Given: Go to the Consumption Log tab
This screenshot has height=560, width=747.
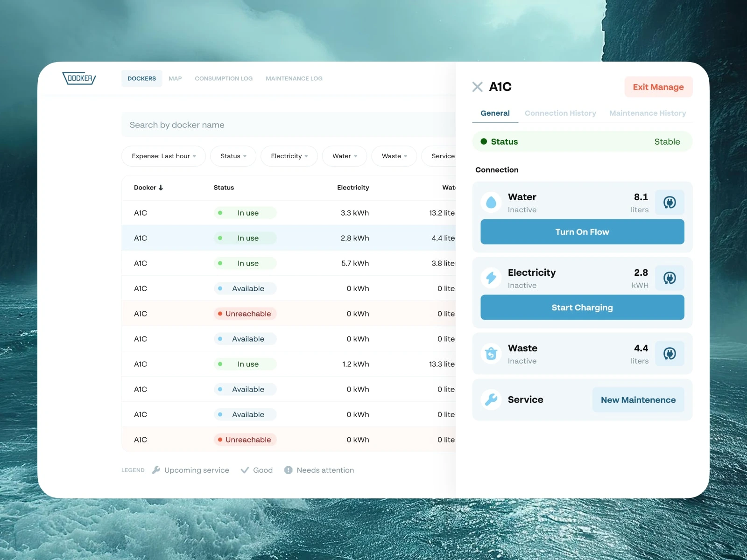Looking at the screenshot, I should tap(224, 78).
